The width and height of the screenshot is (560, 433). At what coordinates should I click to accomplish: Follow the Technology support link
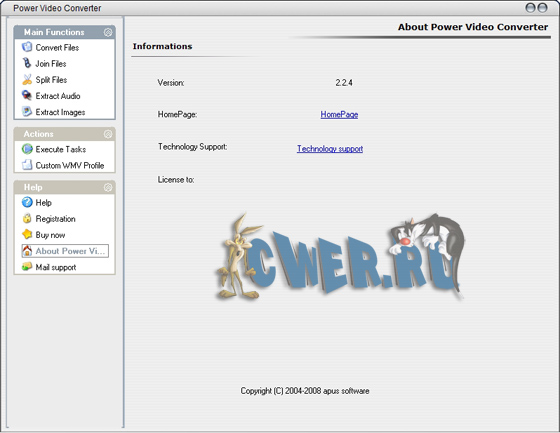pos(330,149)
